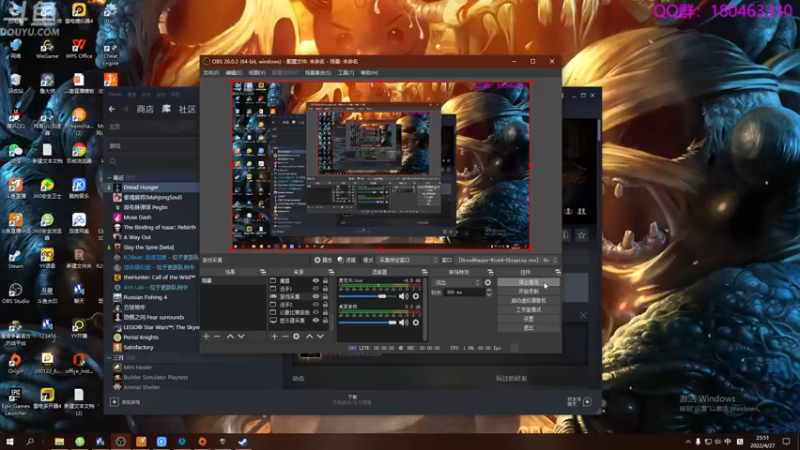Remove selected scene with minus icon
The image size is (800, 450).
coord(217,337)
